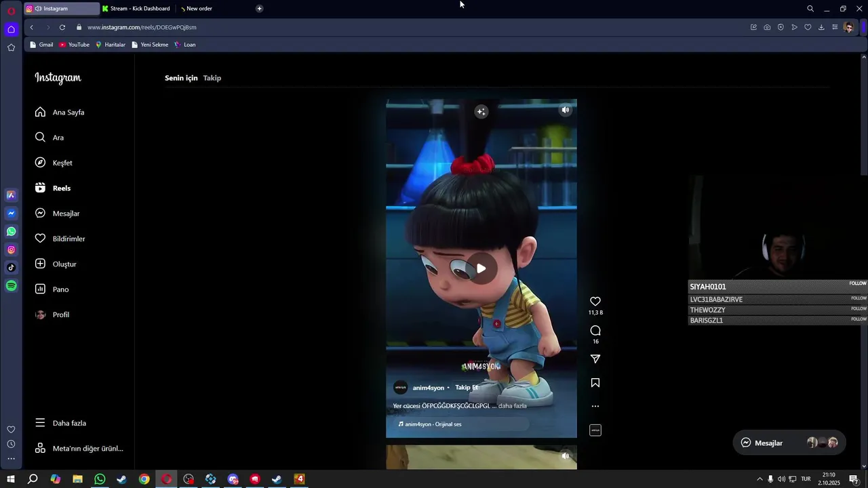The width and height of the screenshot is (868, 488).
Task: Reload the current page
Action: [x=62, y=27]
